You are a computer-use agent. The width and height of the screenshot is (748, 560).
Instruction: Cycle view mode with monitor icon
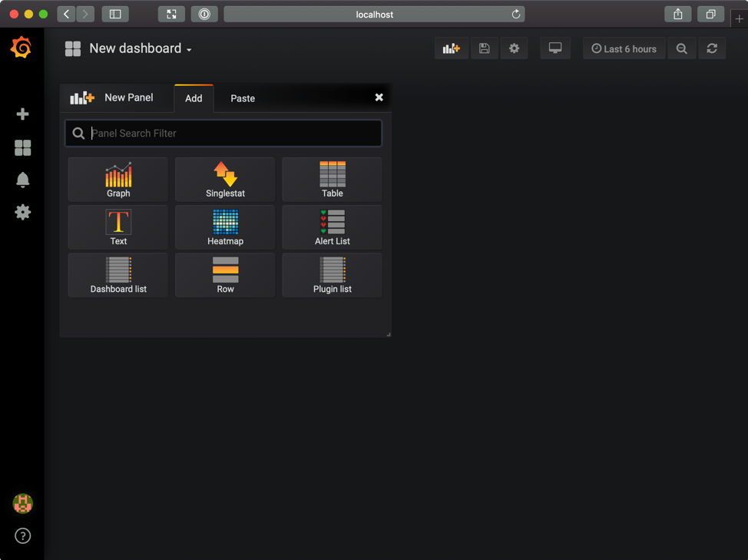click(554, 48)
